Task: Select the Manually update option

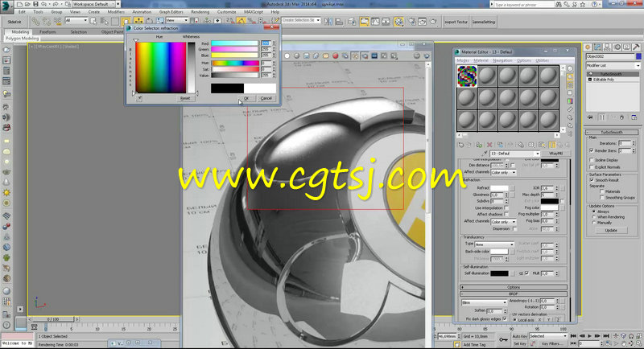Action: [x=594, y=222]
